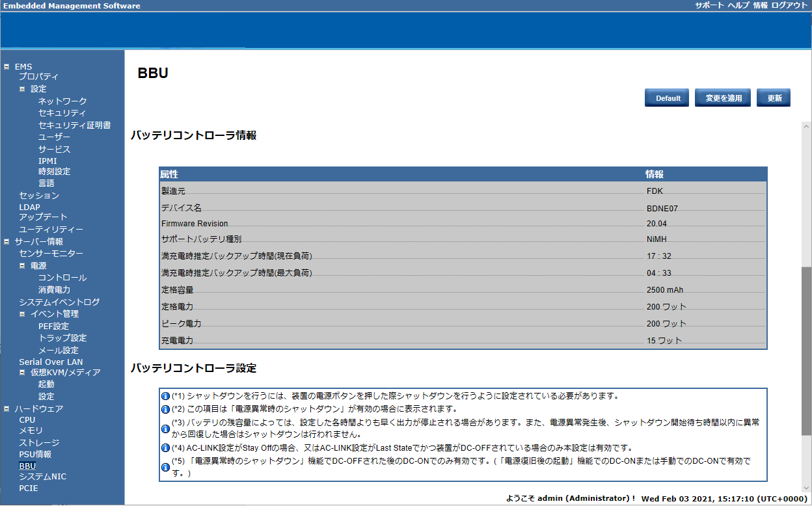Viewport: 812px width, 506px height.
Task: Collapse the 電源 tree node
Action: click(x=22, y=265)
